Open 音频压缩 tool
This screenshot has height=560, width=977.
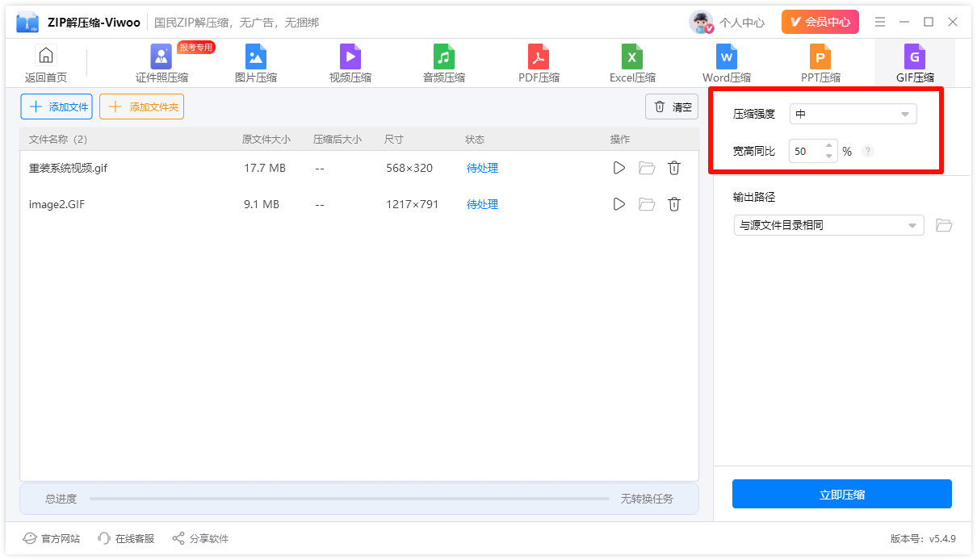tap(444, 65)
